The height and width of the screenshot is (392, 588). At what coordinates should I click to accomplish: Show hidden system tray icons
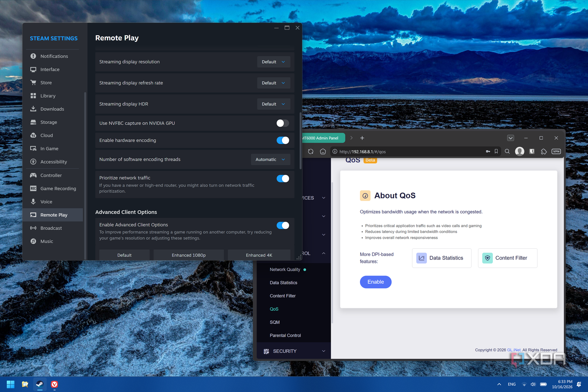point(499,384)
